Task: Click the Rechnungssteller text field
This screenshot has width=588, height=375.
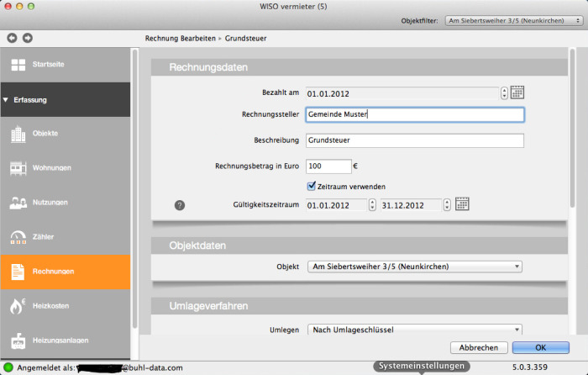Action: point(414,115)
